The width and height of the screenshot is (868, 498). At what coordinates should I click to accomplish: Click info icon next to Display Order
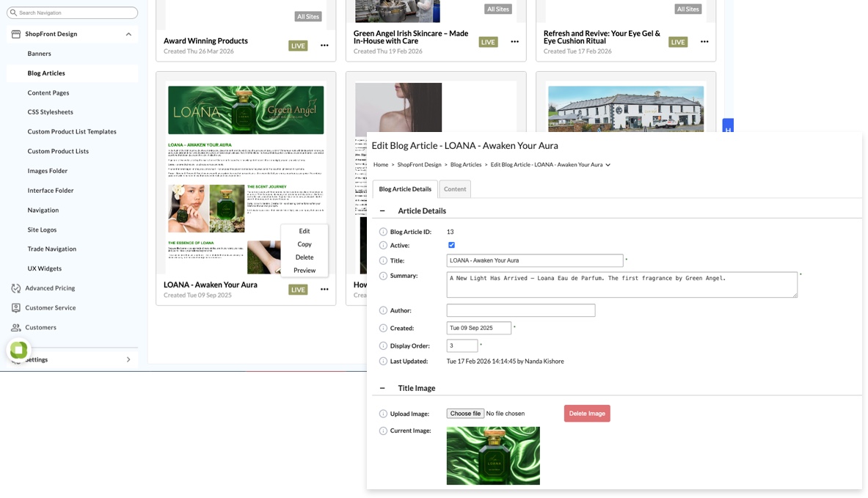tap(383, 346)
